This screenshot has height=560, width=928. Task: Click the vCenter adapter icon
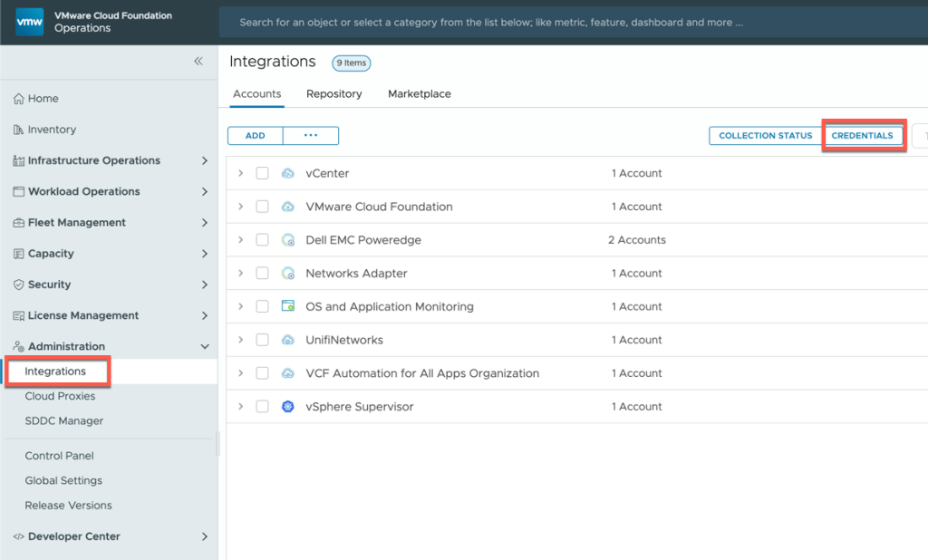coord(288,173)
